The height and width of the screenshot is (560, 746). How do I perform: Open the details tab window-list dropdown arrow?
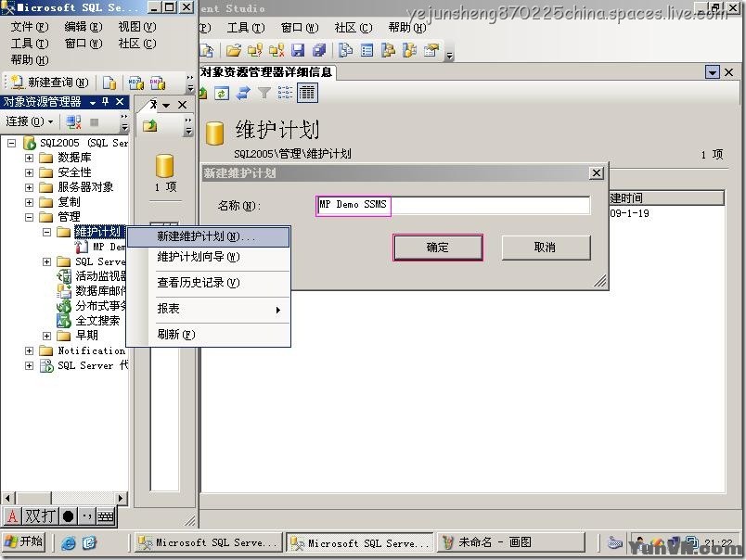click(x=713, y=72)
